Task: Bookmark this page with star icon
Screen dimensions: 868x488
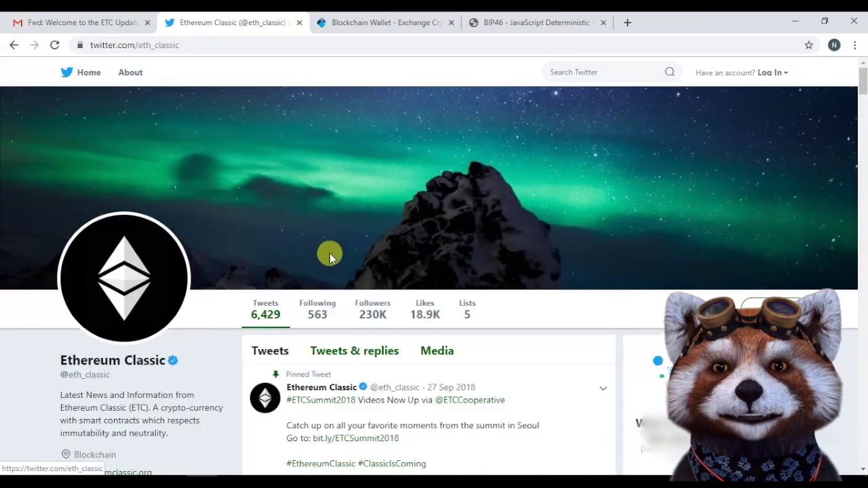Action: tap(808, 45)
